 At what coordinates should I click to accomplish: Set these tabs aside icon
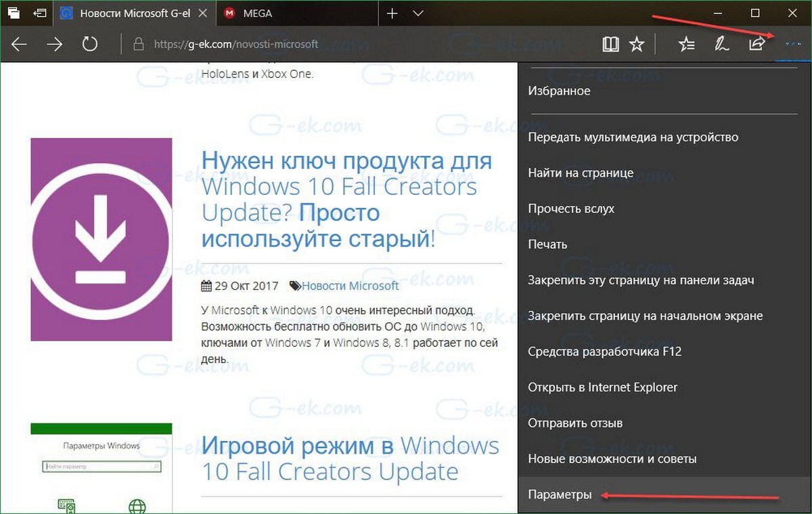[x=40, y=13]
